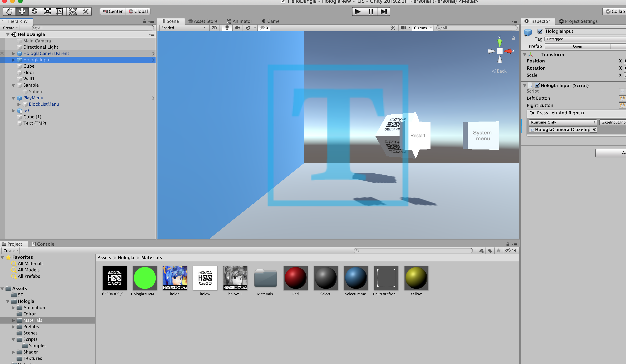Select the Rect transform tool
The height and width of the screenshot is (364, 626).
tap(60, 11)
